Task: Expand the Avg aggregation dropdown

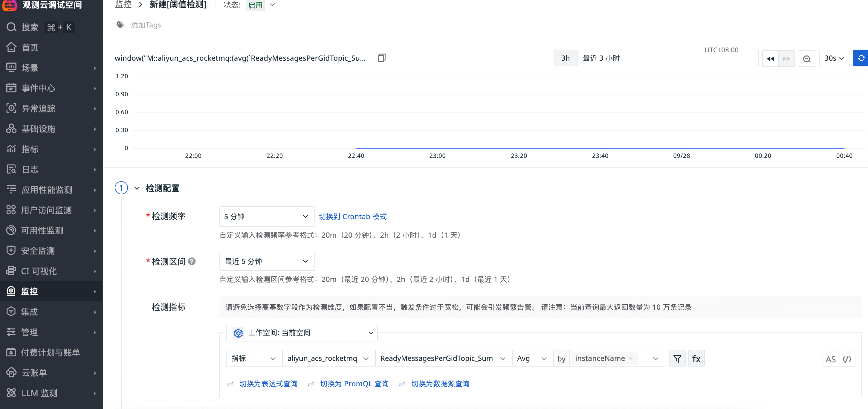Action: point(532,358)
